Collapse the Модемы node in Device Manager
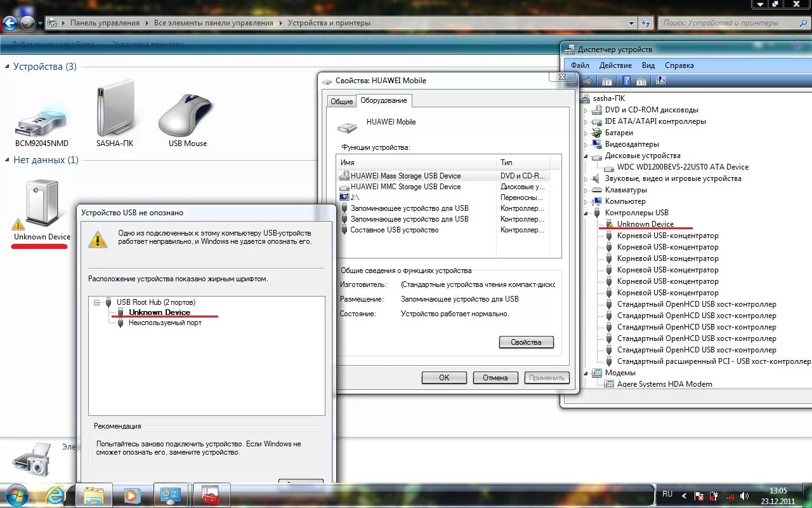The image size is (812, 508). tap(586, 373)
